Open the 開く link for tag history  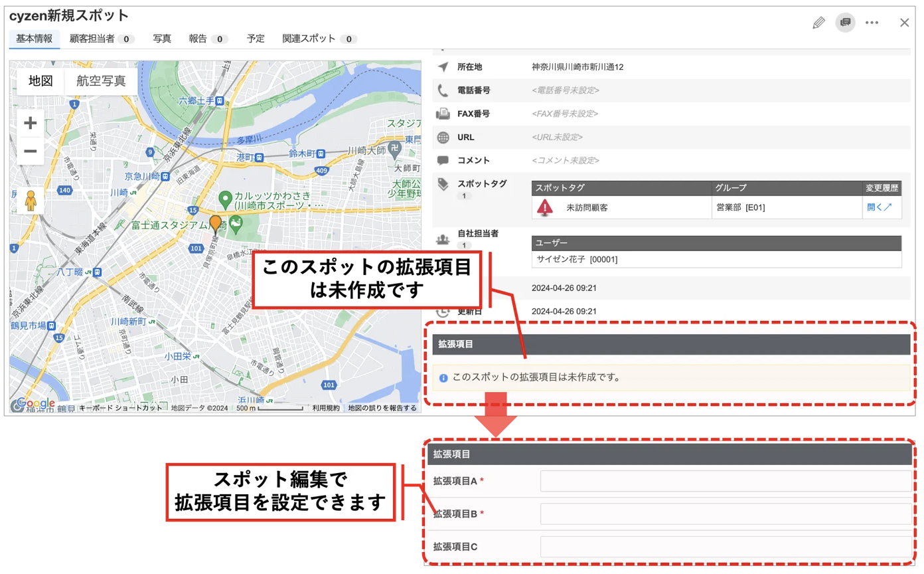(x=880, y=207)
